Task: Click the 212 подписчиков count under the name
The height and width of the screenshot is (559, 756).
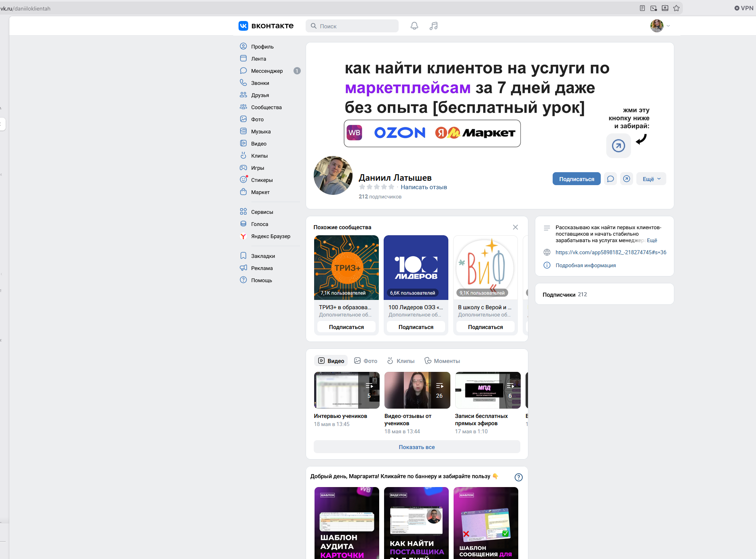Action: [x=380, y=197]
